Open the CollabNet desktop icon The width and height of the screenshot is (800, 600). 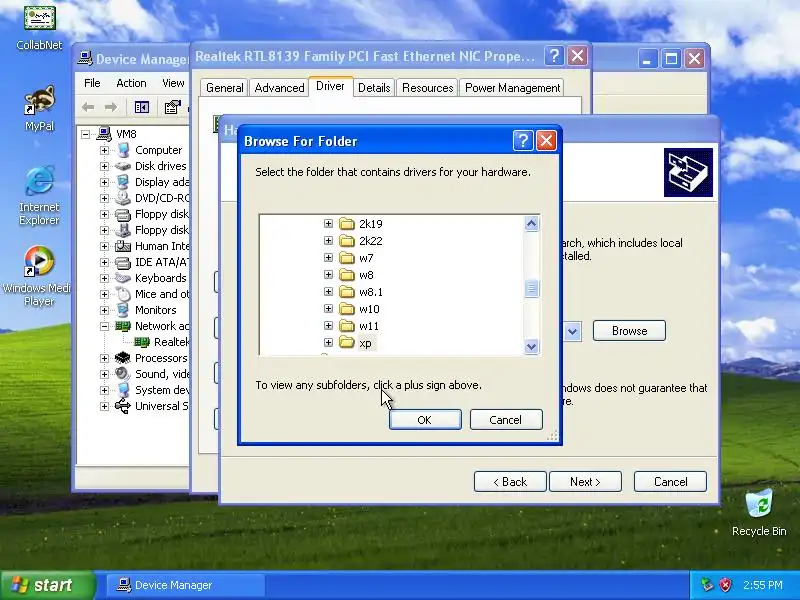(x=39, y=26)
